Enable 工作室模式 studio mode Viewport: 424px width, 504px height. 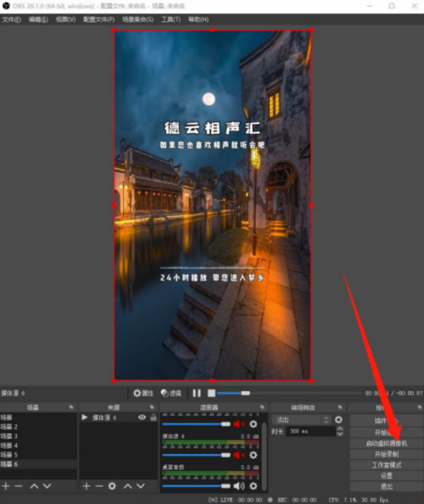387,465
